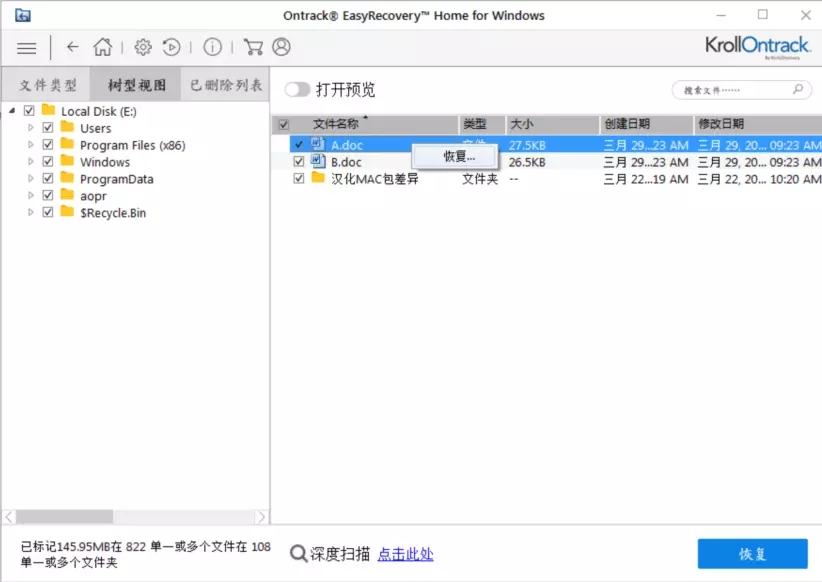Select Local Disk (E:) in tree
The height and width of the screenshot is (582, 822).
(99, 111)
